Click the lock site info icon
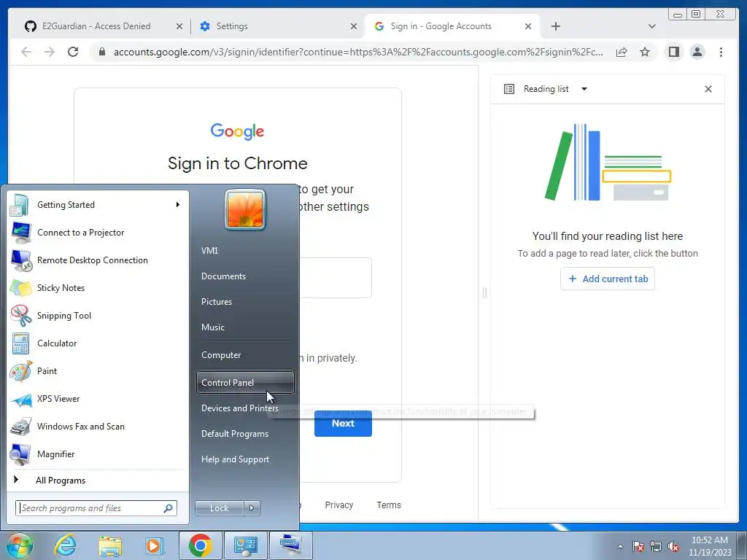This screenshot has height=560, width=747. (101, 52)
